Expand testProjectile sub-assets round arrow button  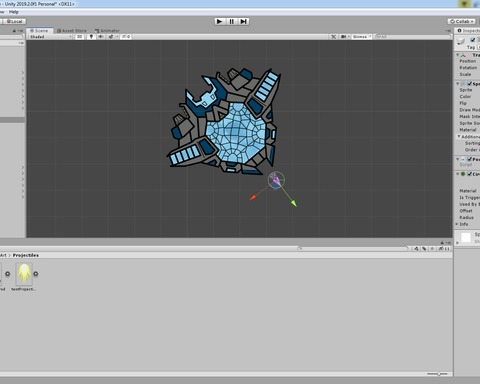36,274
